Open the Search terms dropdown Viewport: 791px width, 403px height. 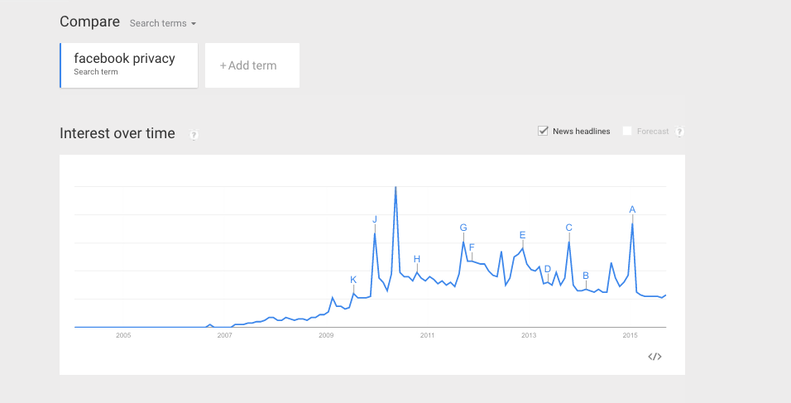point(163,23)
